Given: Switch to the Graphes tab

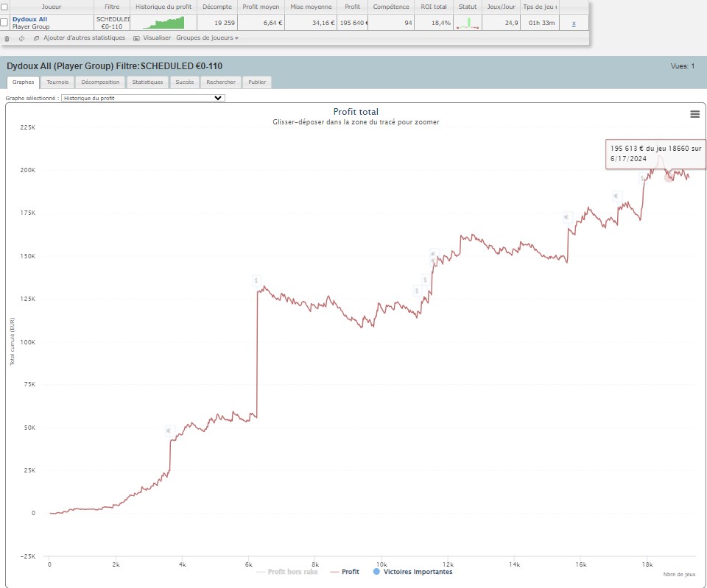Looking at the screenshot, I should coord(23,82).
